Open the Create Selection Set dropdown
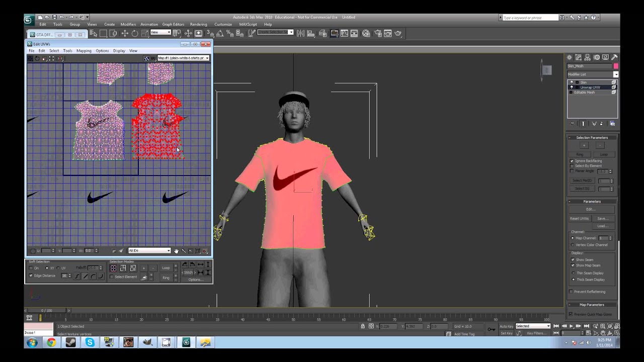644x362 pixels. [275, 32]
